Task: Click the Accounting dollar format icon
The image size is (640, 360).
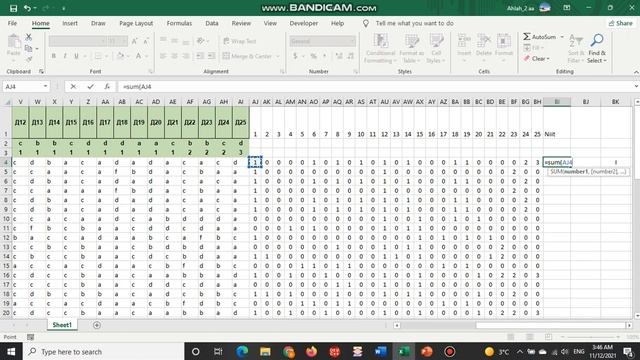Action: (x=295, y=56)
